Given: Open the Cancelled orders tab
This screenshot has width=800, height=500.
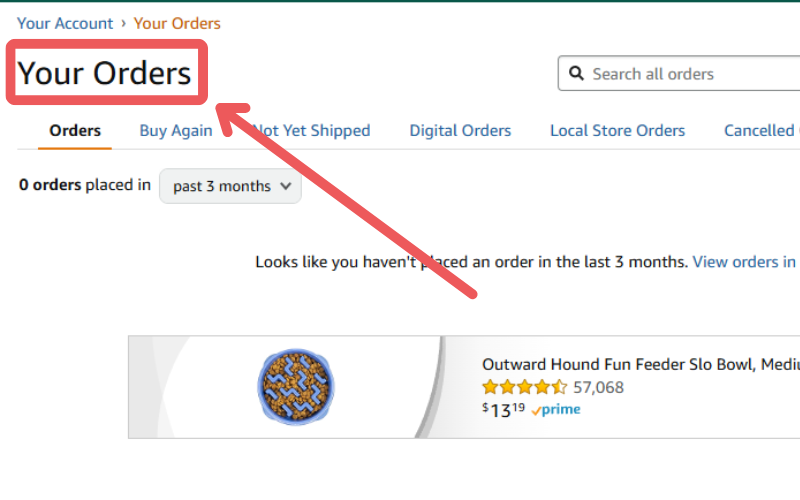Looking at the screenshot, I should tap(762, 131).
